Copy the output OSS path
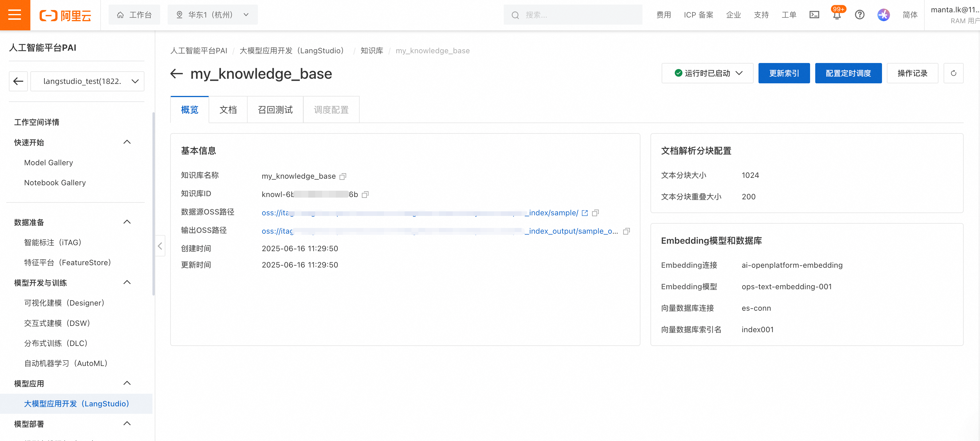The width and height of the screenshot is (980, 441). 626,231
